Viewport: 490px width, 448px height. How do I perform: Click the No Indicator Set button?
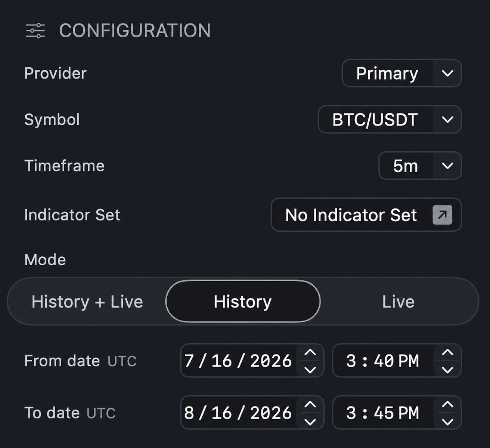(366, 215)
